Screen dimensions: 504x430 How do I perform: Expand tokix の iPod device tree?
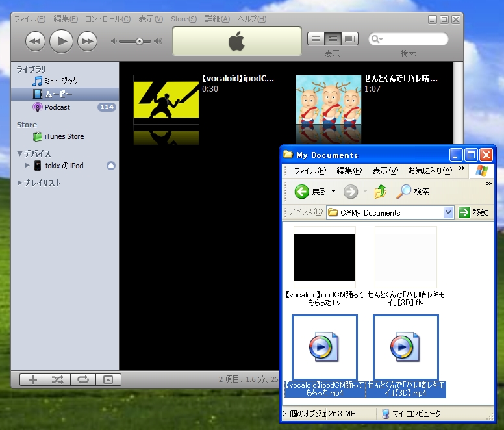pos(27,166)
